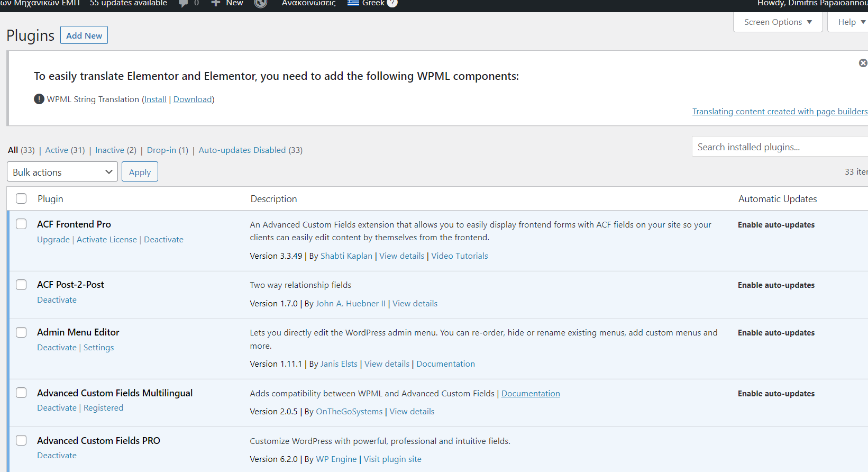Click the Search installed plugins field

click(x=780, y=147)
